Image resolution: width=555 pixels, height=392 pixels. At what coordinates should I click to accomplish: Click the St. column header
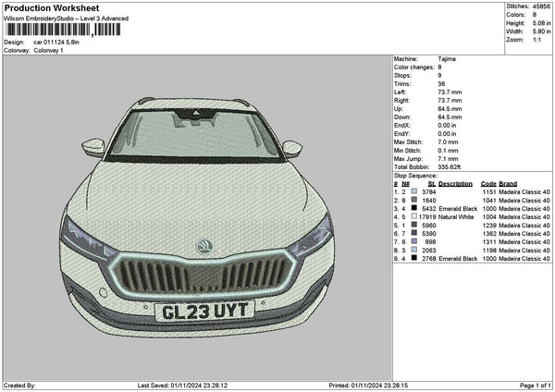pos(432,184)
